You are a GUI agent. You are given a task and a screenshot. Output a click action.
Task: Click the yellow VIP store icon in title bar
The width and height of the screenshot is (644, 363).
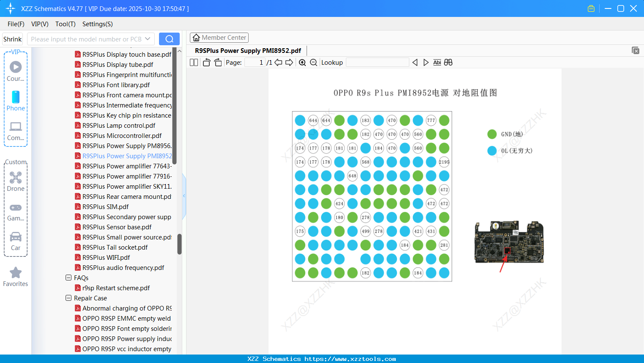click(591, 8)
